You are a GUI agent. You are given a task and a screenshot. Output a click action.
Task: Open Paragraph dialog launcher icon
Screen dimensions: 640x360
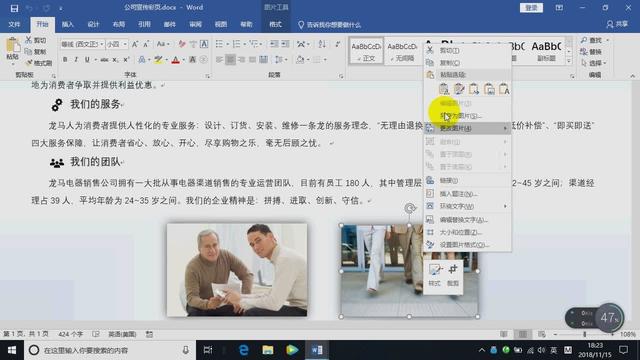click(x=341, y=76)
